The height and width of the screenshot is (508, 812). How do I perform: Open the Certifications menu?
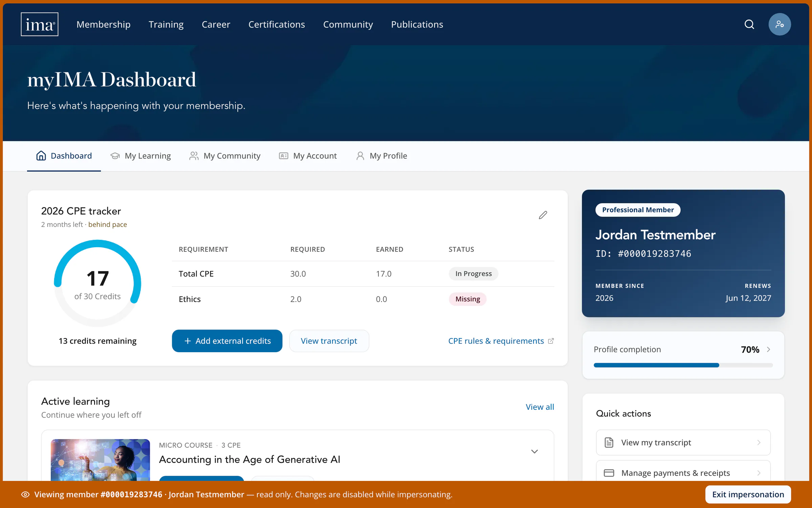[277, 24]
